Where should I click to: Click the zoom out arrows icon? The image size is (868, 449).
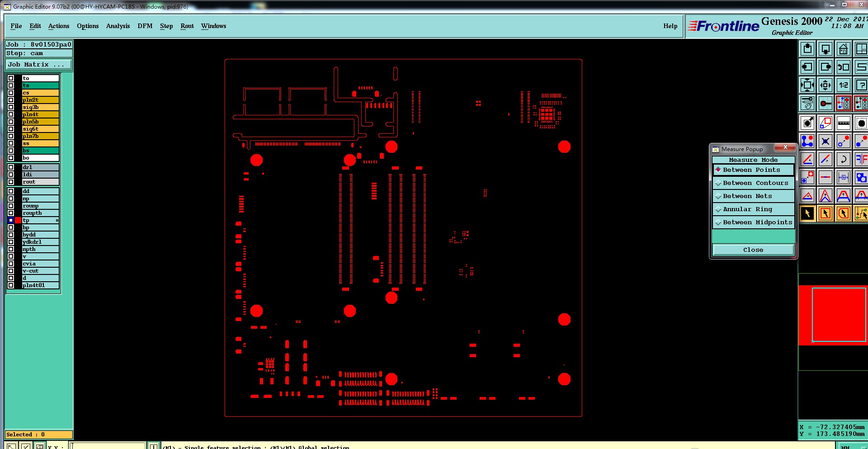[x=826, y=85]
